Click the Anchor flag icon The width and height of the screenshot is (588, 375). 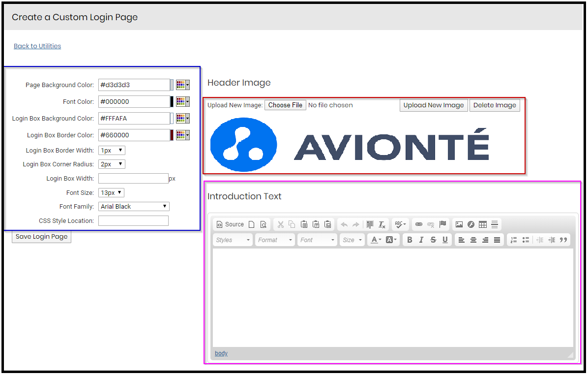click(x=443, y=224)
